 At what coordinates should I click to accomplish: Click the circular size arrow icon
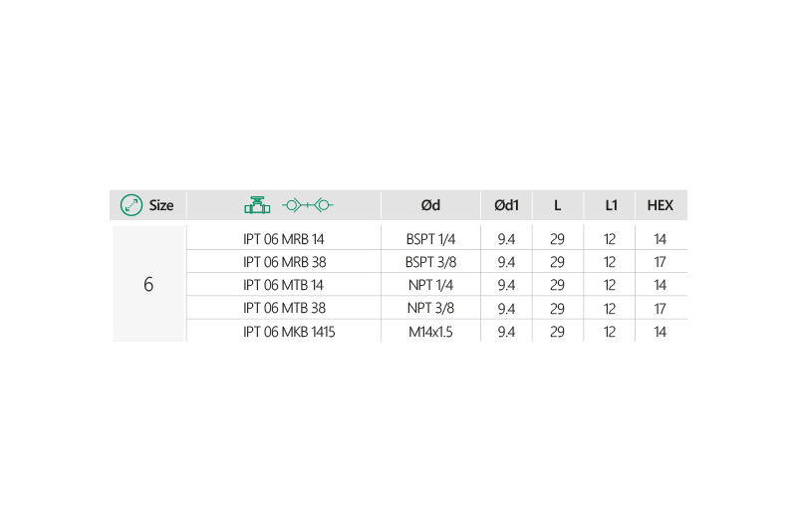pos(131,205)
